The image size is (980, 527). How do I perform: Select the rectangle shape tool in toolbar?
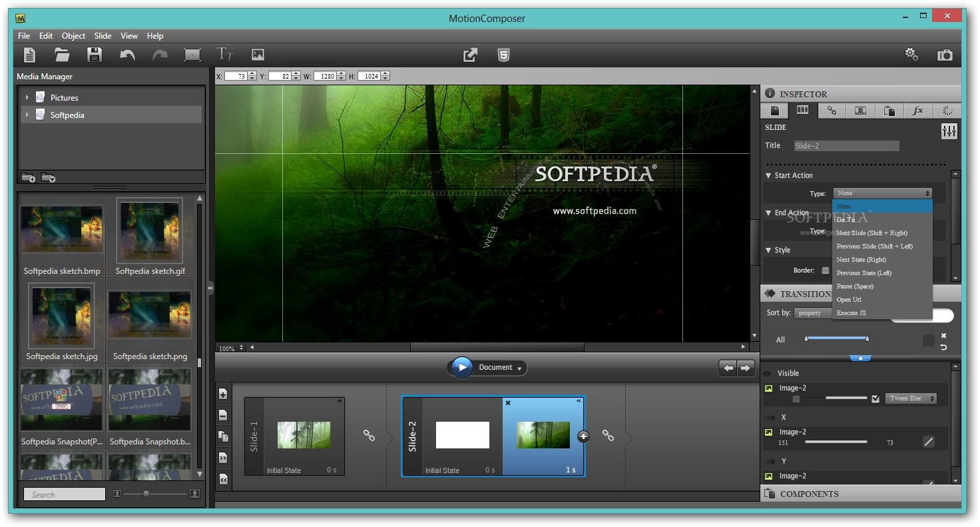(192, 55)
